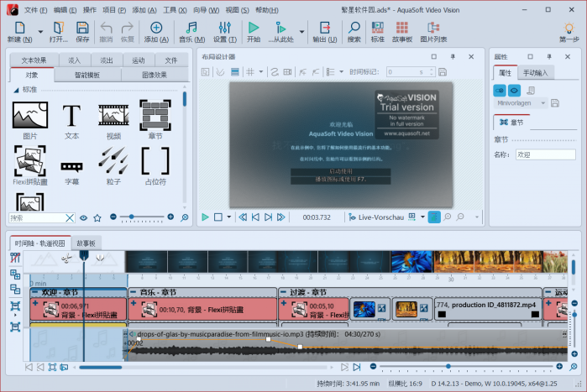Open the 文件 (F) menu
The width and height of the screenshot is (587, 392).
[35, 10]
